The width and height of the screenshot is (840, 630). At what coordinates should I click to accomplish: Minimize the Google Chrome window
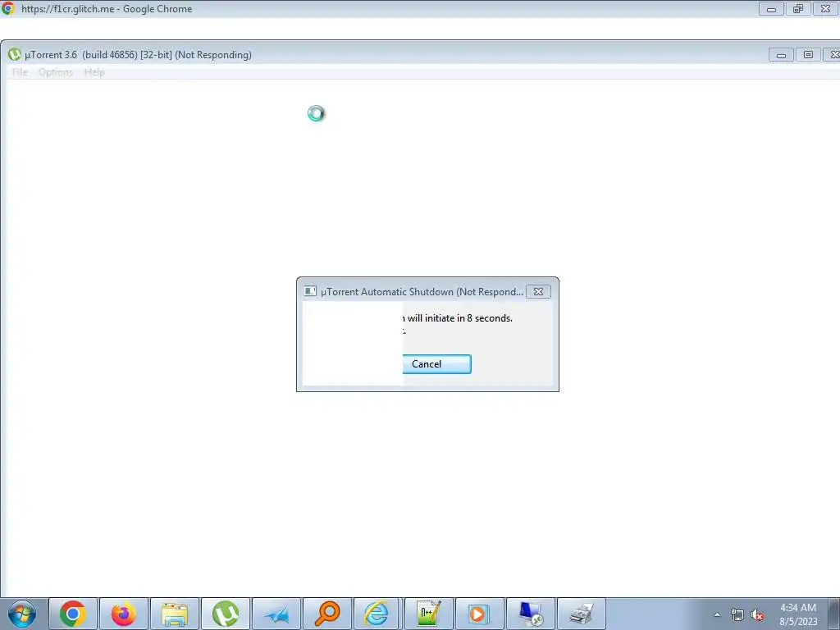771,9
